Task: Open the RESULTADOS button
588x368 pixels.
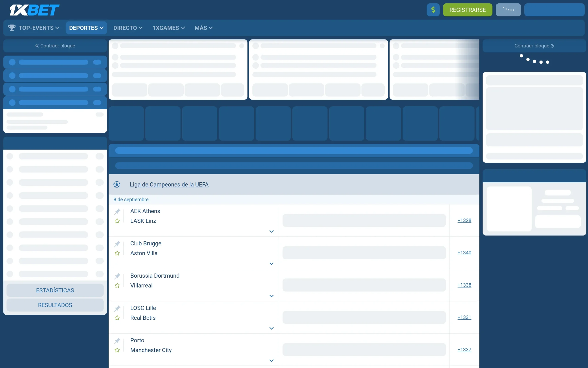Action: [55, 305]
